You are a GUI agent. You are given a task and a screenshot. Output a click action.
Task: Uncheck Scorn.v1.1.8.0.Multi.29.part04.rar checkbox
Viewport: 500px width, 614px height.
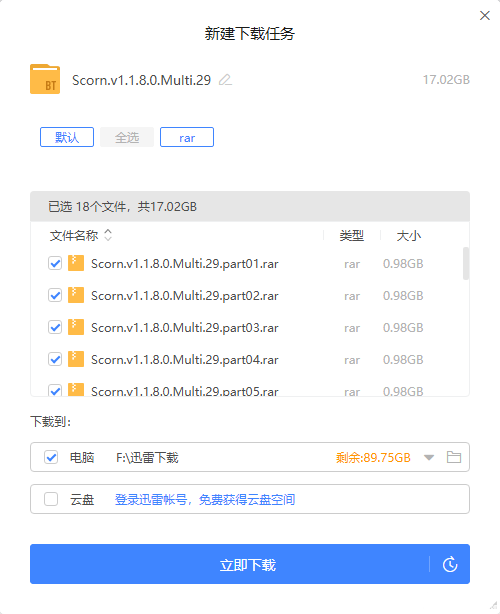[55, 359]
